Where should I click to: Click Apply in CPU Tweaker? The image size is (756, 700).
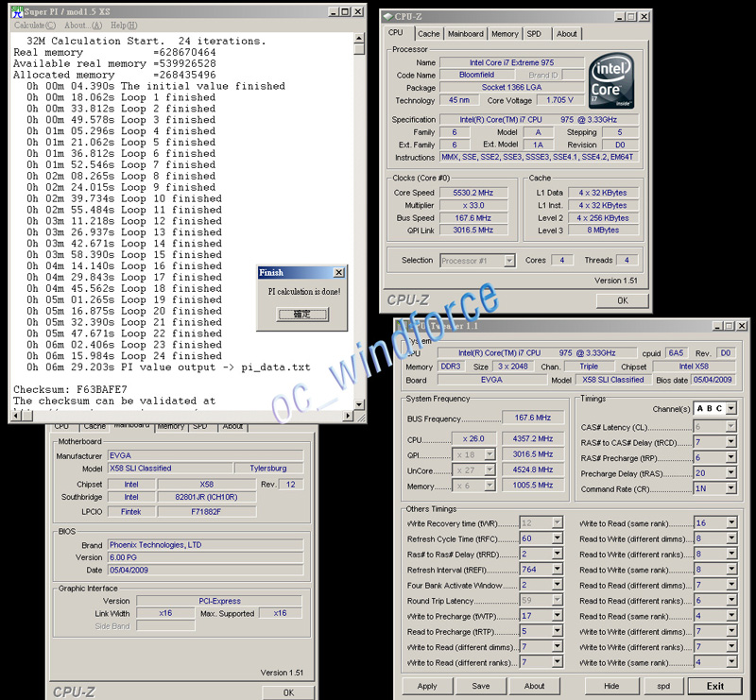point(427,686)
